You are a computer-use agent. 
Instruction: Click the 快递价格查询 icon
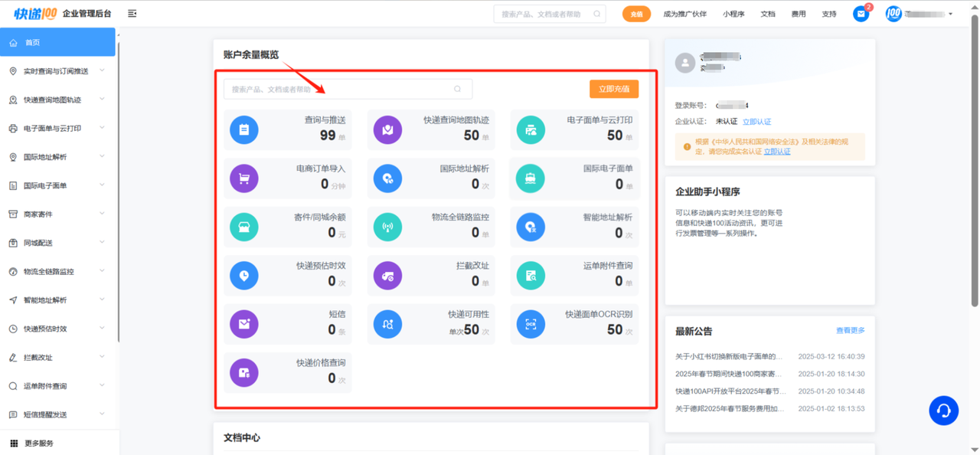tap(244, 372)
